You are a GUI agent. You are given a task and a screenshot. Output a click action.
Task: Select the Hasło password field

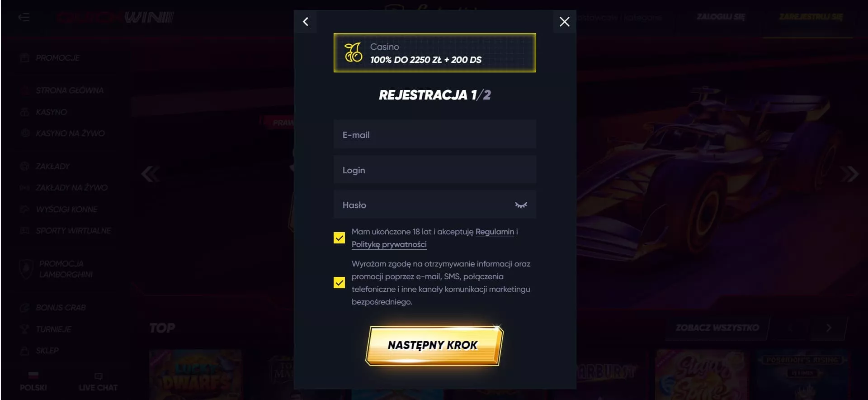coord(435,205)
